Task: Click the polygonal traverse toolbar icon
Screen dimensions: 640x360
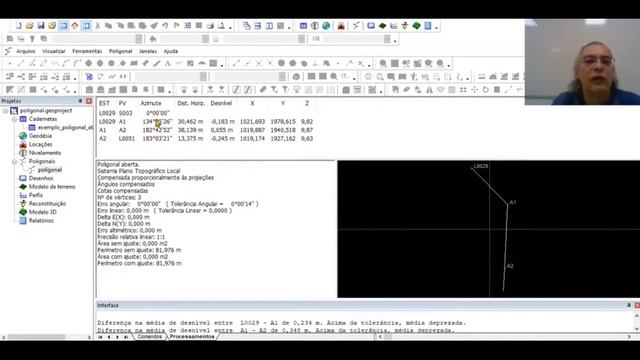Action: (356, 26)
